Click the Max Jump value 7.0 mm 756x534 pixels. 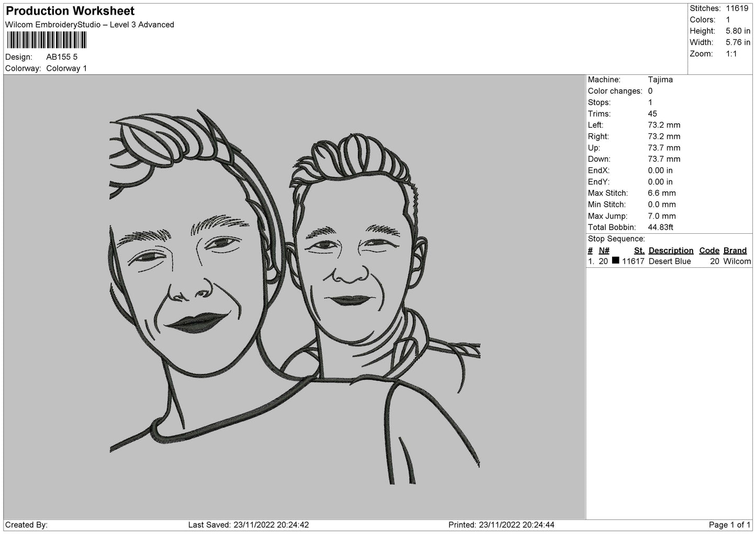click(662, 216)
